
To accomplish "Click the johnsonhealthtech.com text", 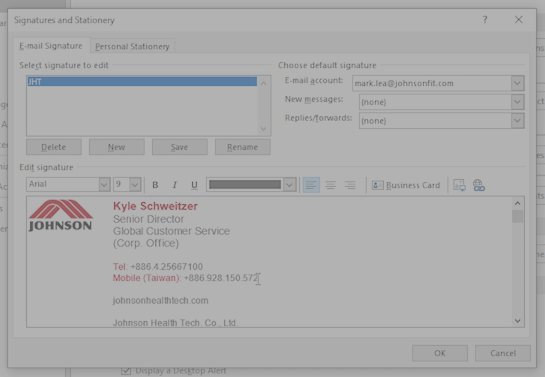I will (161, 301).
